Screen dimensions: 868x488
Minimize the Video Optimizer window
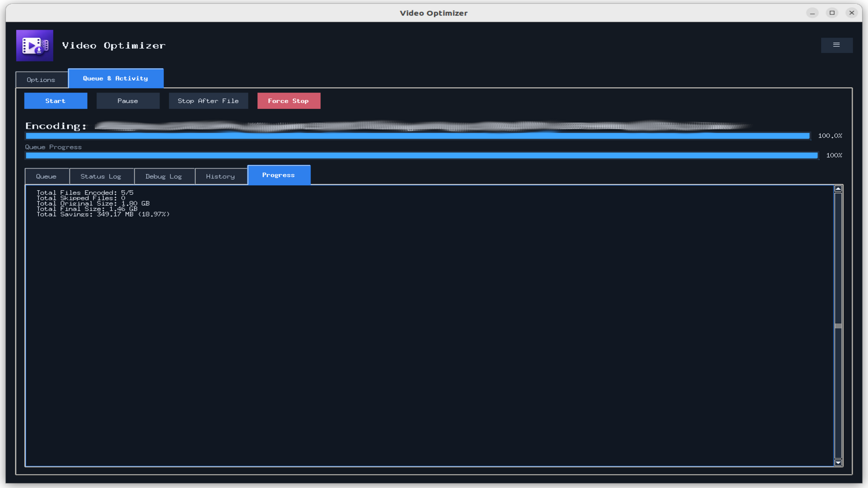(x=812, y=13)
